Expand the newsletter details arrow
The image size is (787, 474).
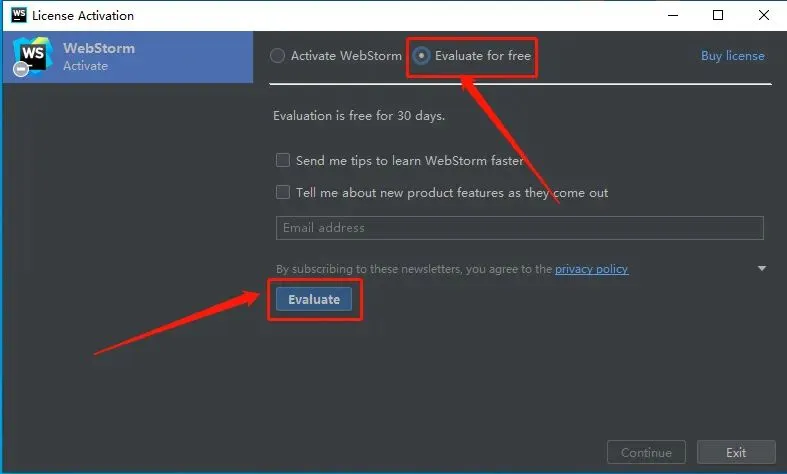[762, 269]
